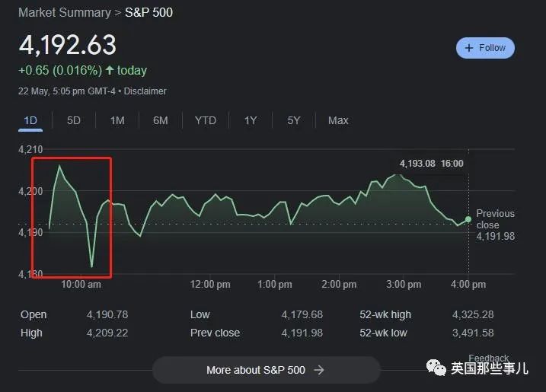Click the 52-wk low label

[383, 333]
